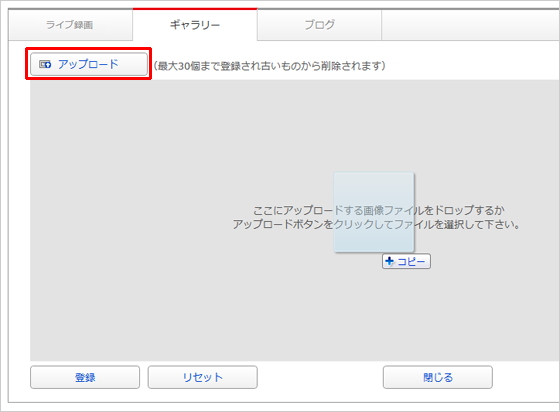
Task: Click the アップロードボタンをクリックして instruction line
Action: pyautogui.click(x=376, y=225)
